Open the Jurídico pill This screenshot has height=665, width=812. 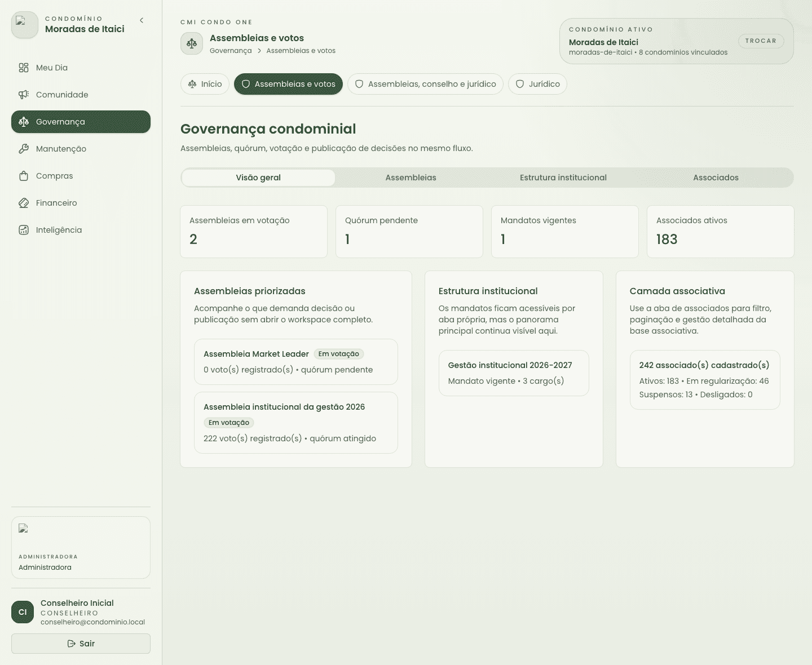pos(537,84)
